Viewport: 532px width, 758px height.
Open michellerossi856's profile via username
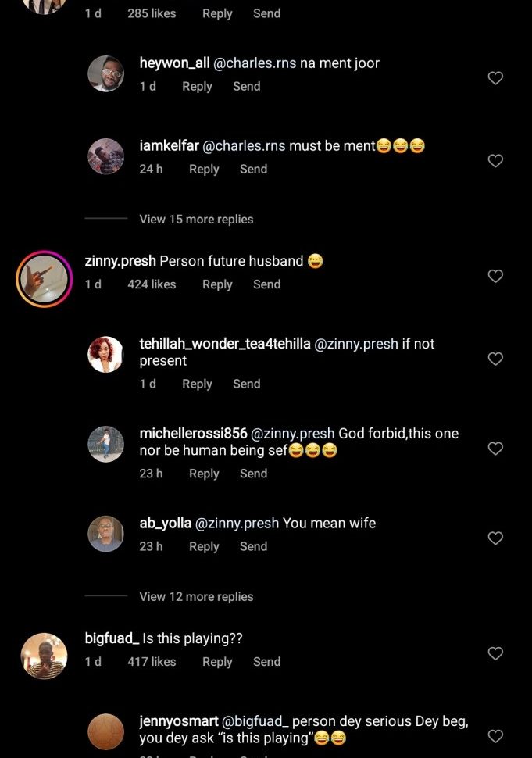(x=193, y=434)
